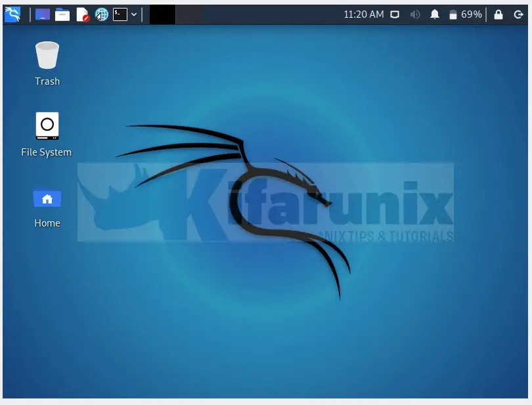532x405 pixels.
Task: Toggle the muted volume speaker icon
Action: tap(414, 14)
